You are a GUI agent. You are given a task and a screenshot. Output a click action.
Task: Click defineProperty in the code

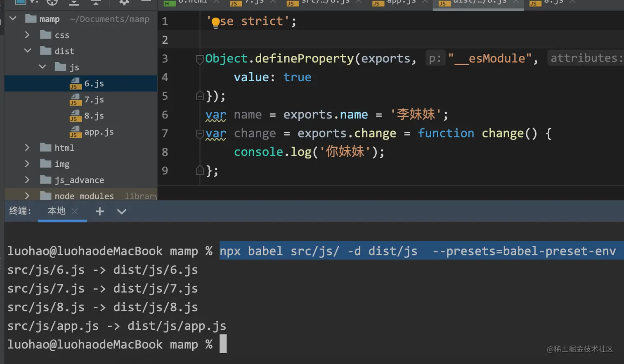click(x=304, y=59)
